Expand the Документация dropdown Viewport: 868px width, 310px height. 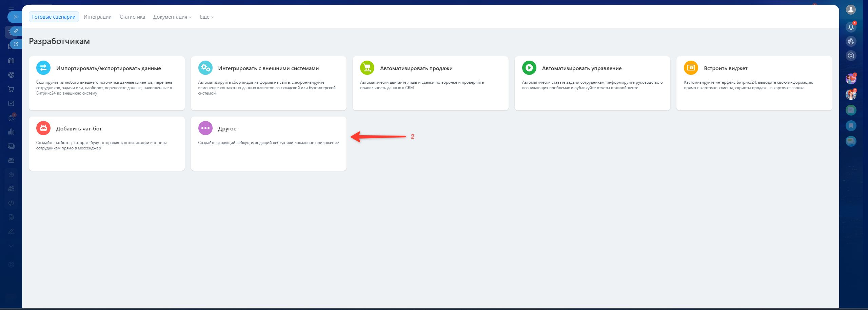click(172, 17)
